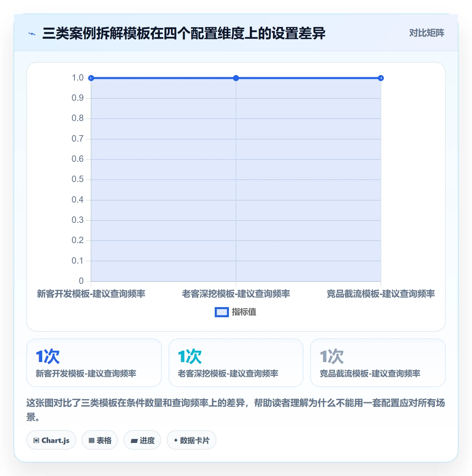Click the diamond icon in the 数据卡片 chip
Screen dimensions: 472x476
tap(176, 440)
